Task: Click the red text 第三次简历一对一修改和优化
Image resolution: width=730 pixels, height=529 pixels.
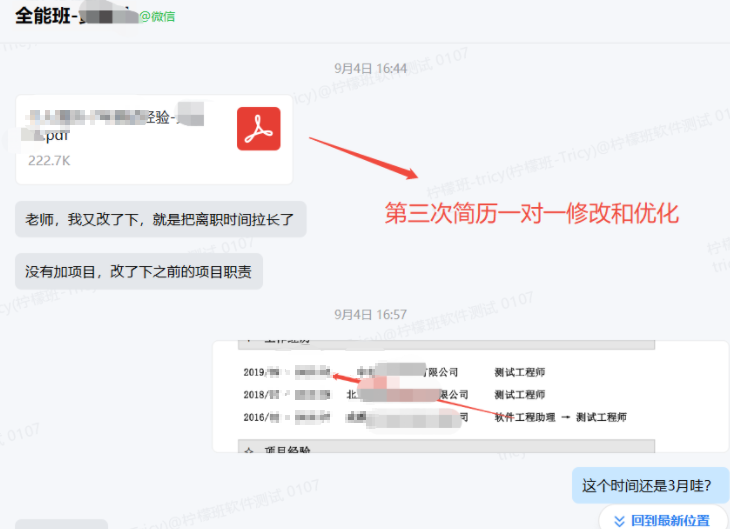Action: click(x=532, y=213)
